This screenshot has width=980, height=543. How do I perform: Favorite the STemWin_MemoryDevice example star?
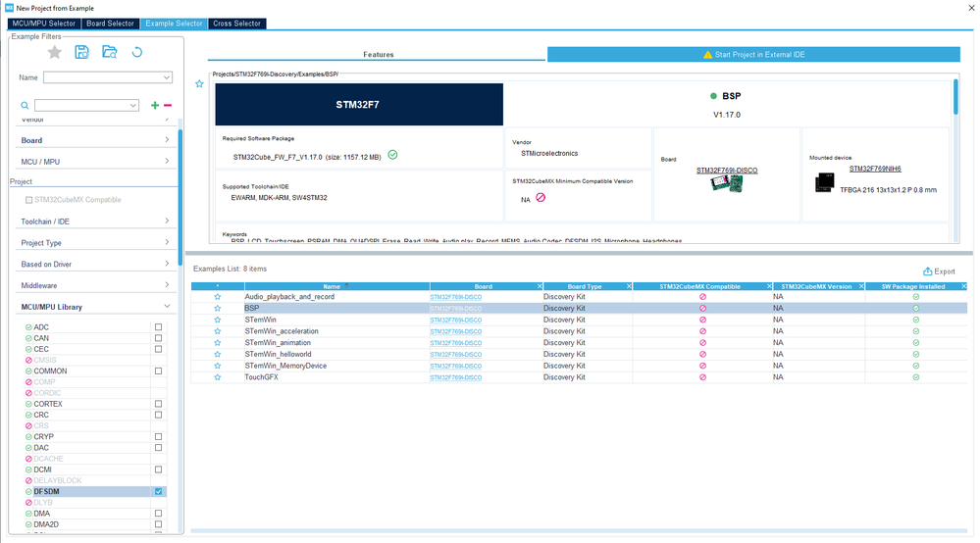click(x=218, y=366)
